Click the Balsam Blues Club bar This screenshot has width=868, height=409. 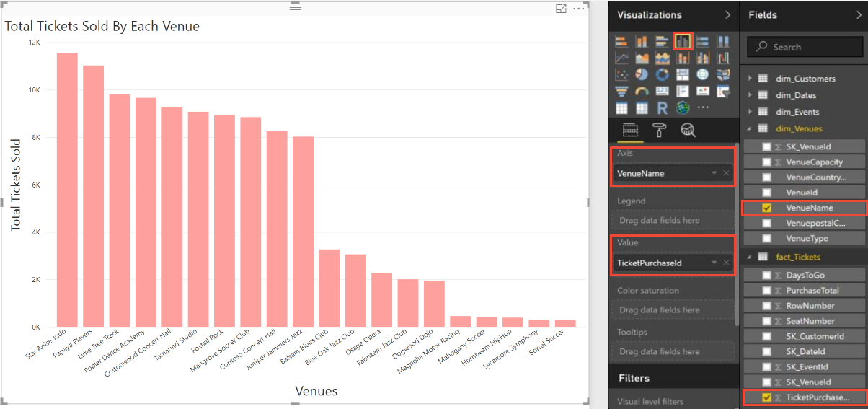329,288
